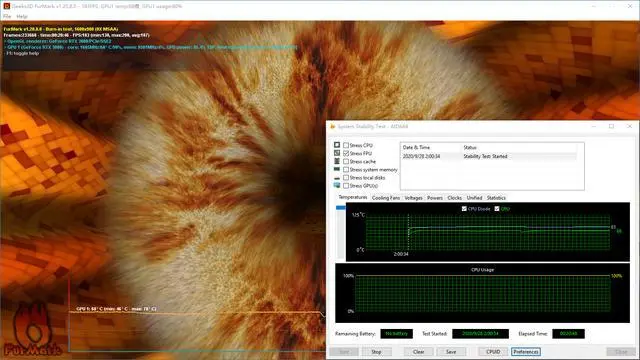This screenshot has width=640, height=360.
Task: Select the Stability Test Started log row
Action: point(489,156)
